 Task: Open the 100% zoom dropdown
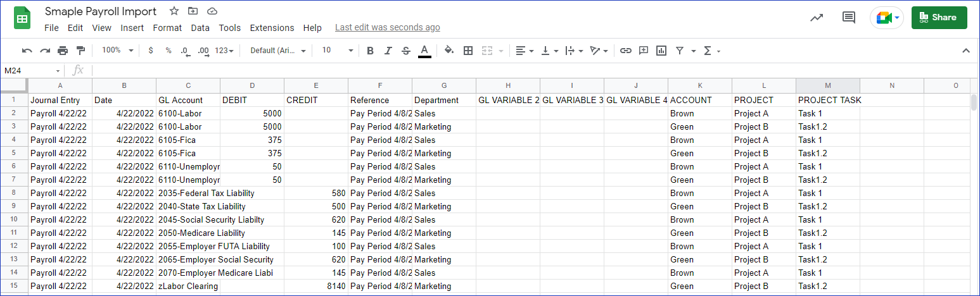point(118,51)
